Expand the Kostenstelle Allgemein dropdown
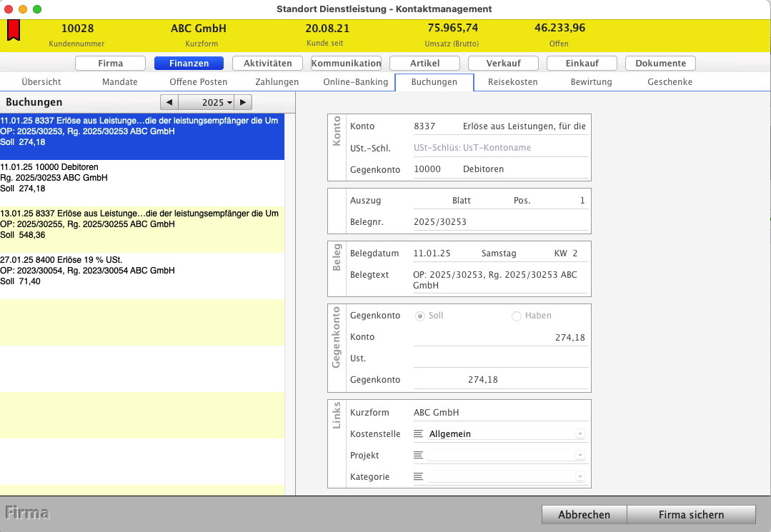 click(x=580, y=434)
